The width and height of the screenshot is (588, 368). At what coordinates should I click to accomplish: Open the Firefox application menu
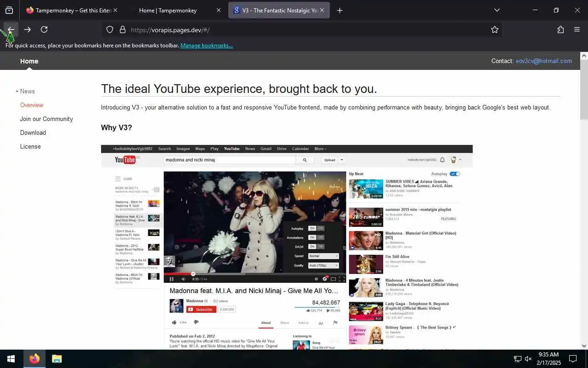point(577,30)
